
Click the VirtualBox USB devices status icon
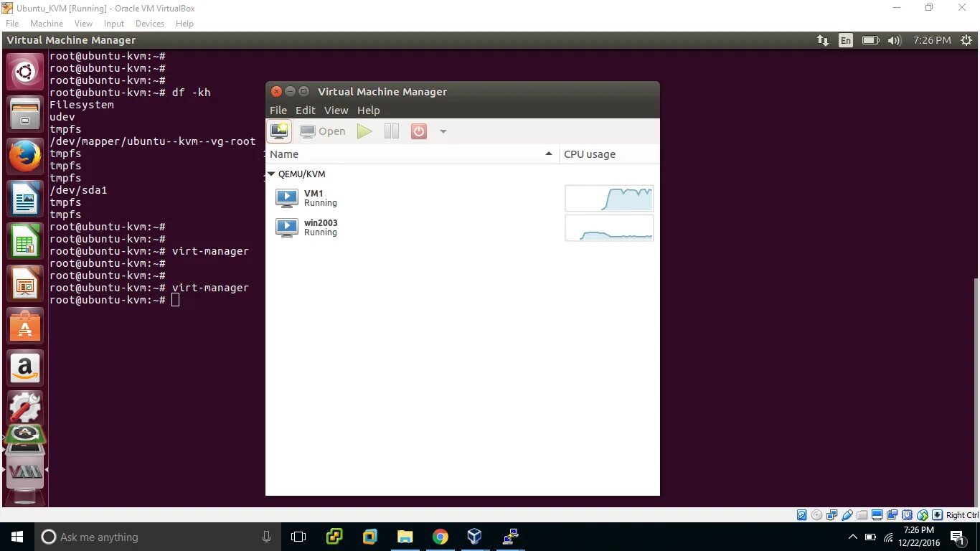click(847, 515)
